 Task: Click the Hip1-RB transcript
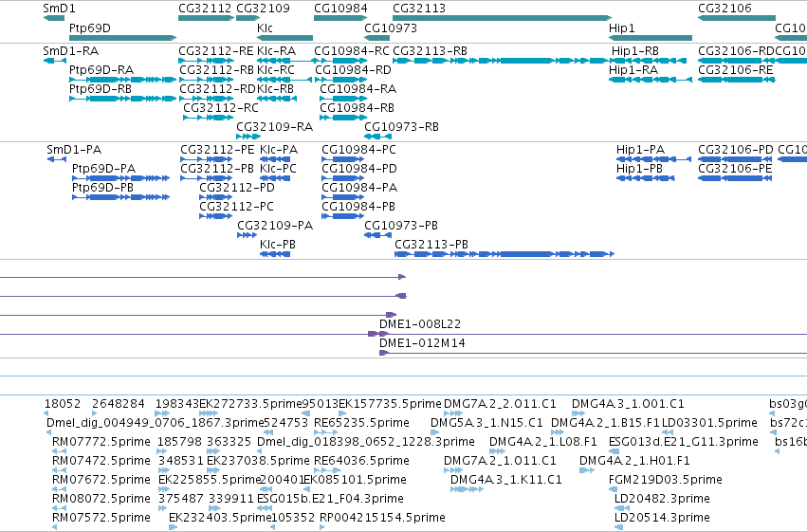pos(649,61)
